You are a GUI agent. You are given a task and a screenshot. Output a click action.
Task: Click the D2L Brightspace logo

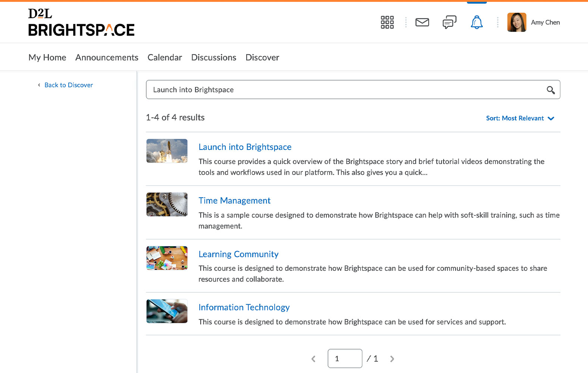(81, 22)
